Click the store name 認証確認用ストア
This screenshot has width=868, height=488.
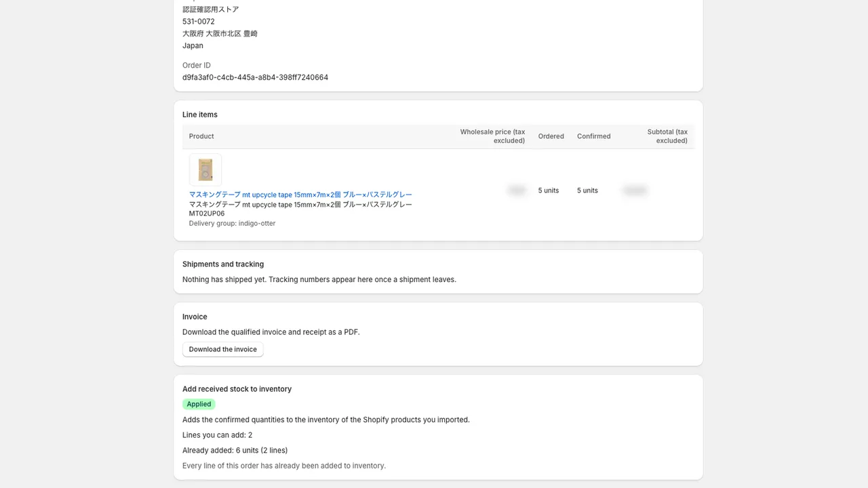click(211, 9)
